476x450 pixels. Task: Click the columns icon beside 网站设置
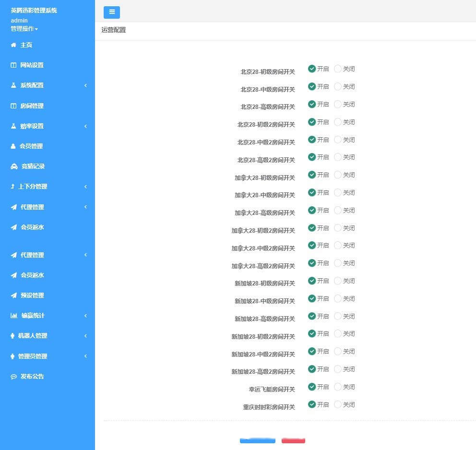[x=13, y=65]
